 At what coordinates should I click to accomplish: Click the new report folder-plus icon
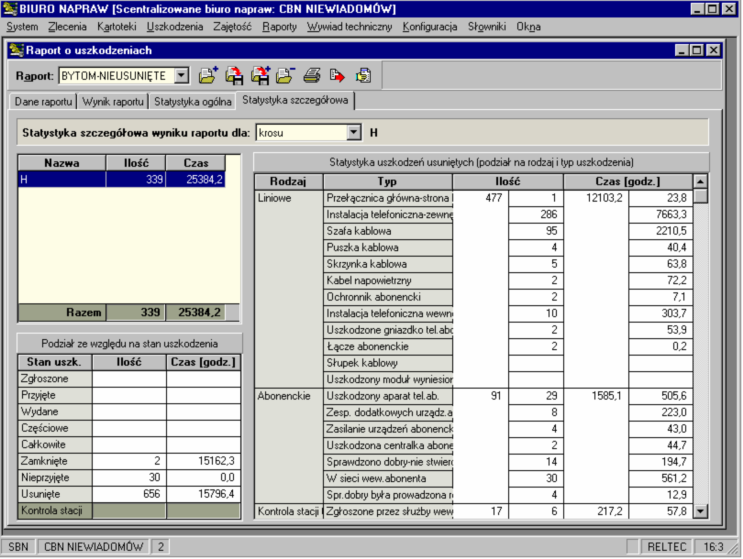point(208,75)
